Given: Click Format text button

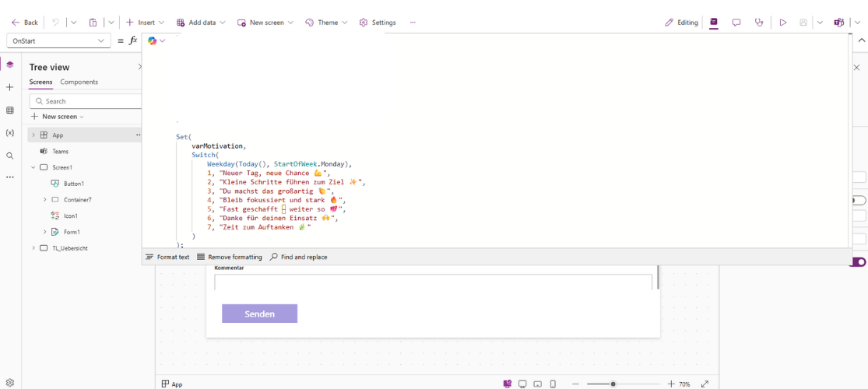Looking at the screenshot, I should [167, 257].
